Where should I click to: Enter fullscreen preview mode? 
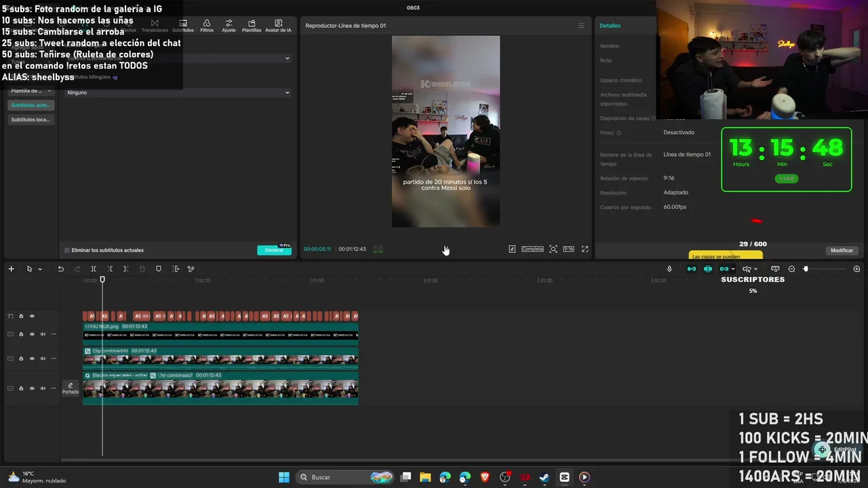point(585,249)
